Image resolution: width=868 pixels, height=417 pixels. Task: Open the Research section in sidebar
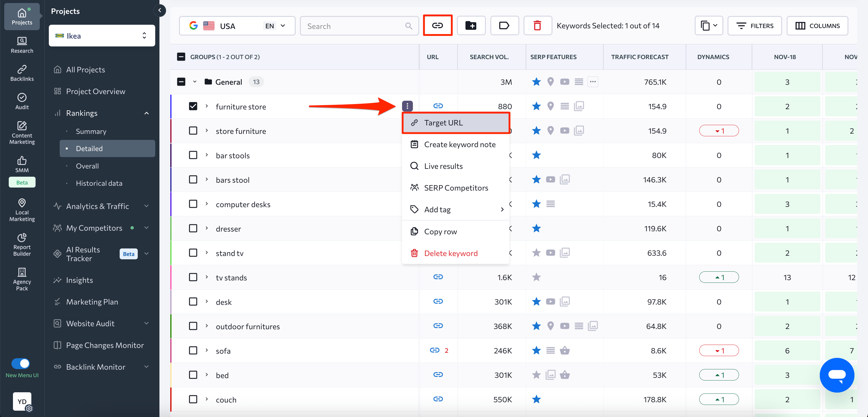(22, 45)
